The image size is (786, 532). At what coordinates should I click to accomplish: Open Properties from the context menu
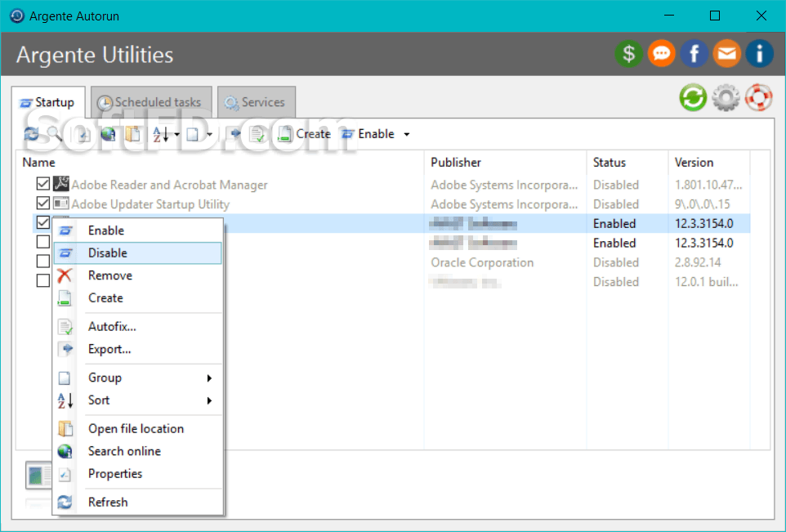coord(138,474)
